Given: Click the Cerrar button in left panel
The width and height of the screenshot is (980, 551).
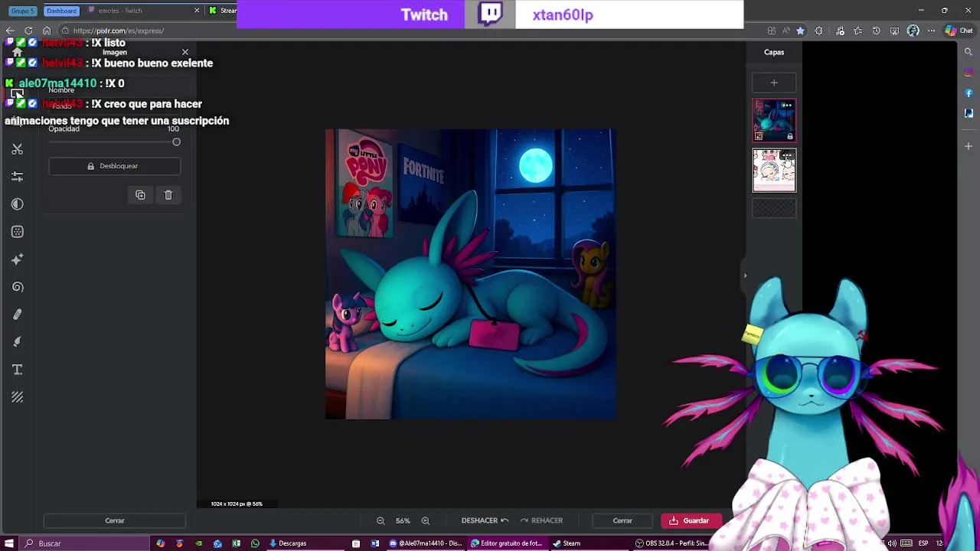Looking at the screenshot, I should point(115,520).
